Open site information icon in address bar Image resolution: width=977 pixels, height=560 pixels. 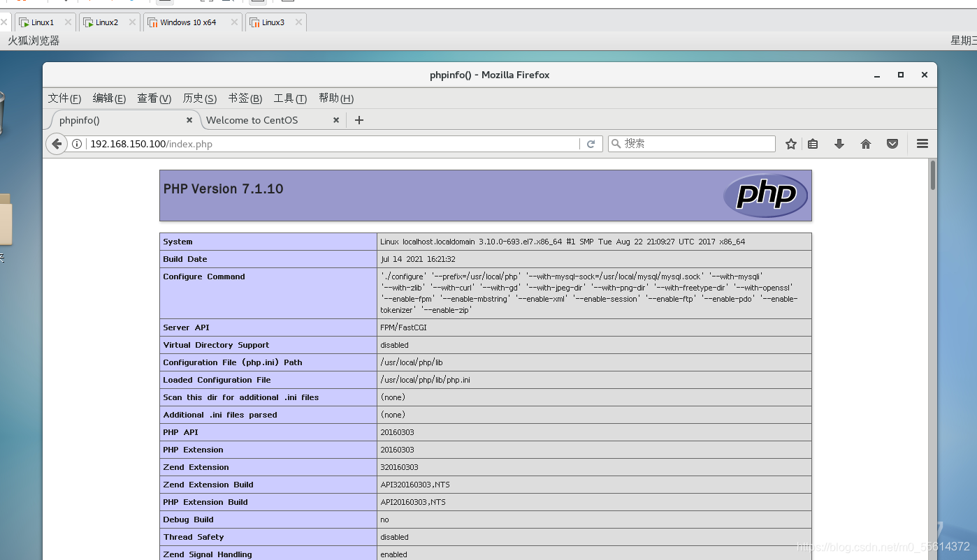coord(77,144)
